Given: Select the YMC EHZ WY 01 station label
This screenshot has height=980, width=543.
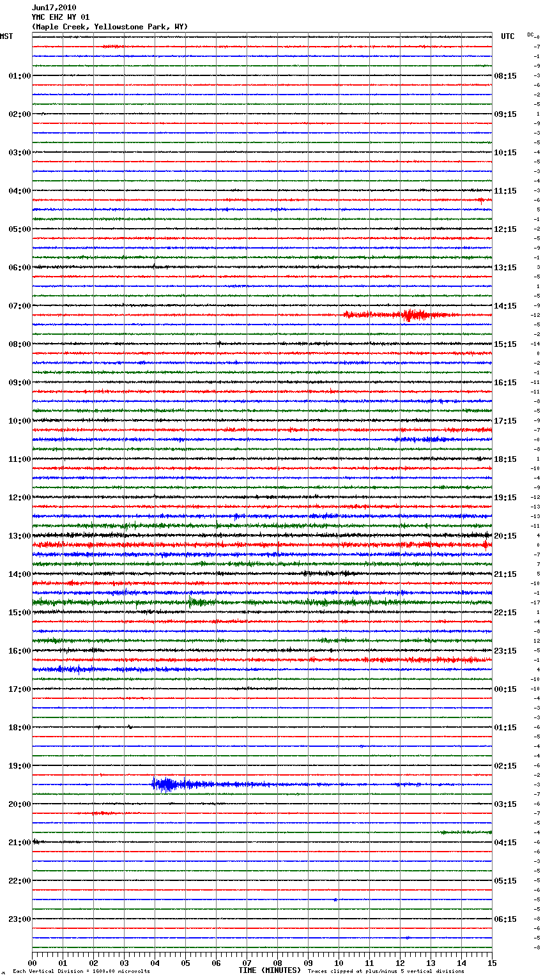Looking at the screenshot, I should 61,17.
